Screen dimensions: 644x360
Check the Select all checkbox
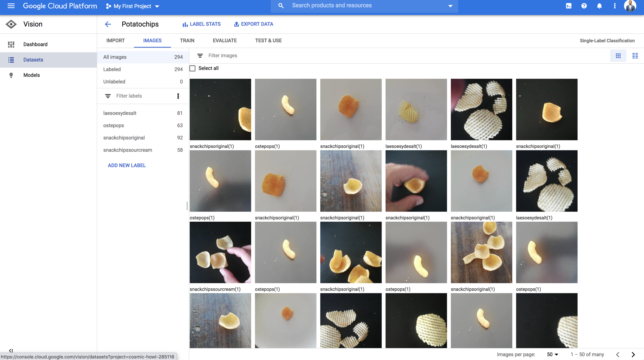192,68
